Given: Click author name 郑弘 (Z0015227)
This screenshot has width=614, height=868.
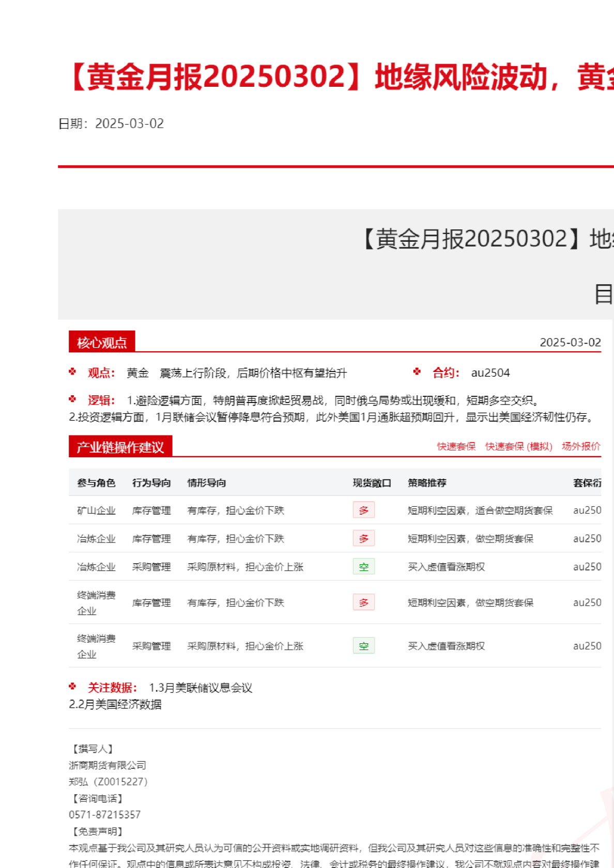Looking at the screenshot, I should point(109,782).
